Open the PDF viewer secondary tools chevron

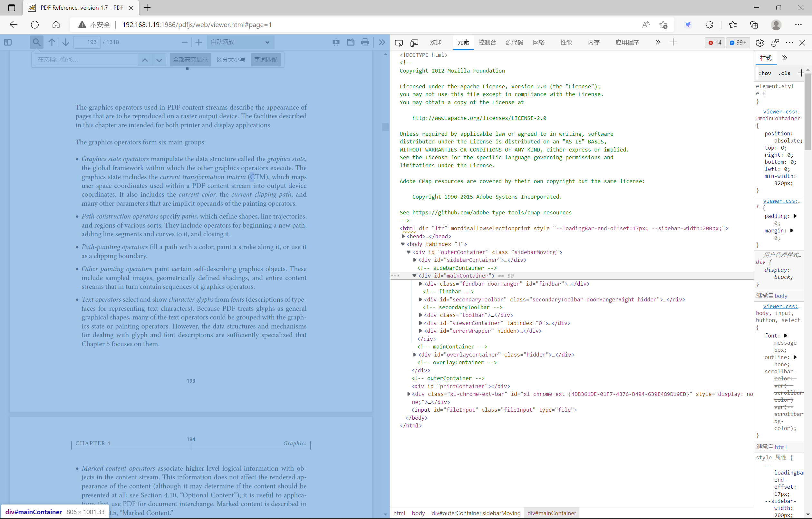382,42
